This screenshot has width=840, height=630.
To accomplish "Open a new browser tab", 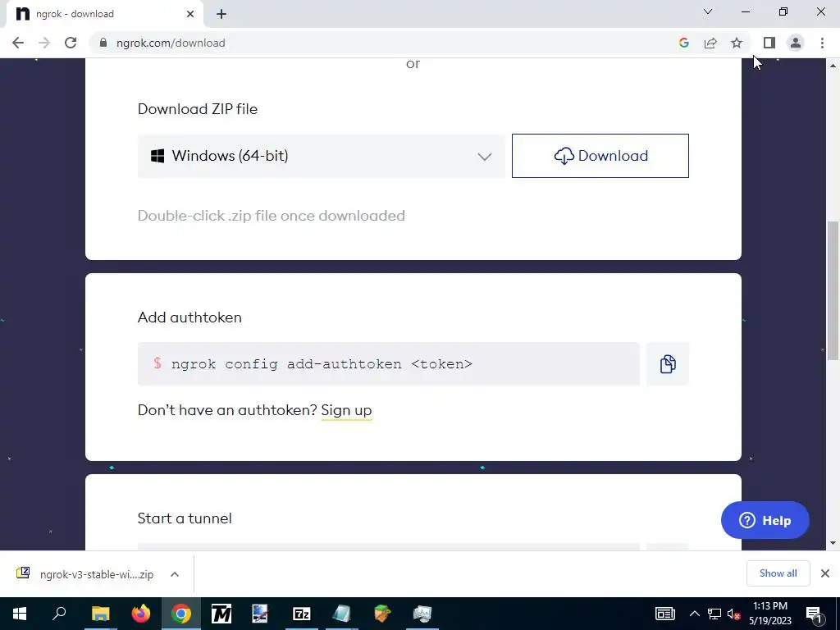I will (x=221, y=14).
